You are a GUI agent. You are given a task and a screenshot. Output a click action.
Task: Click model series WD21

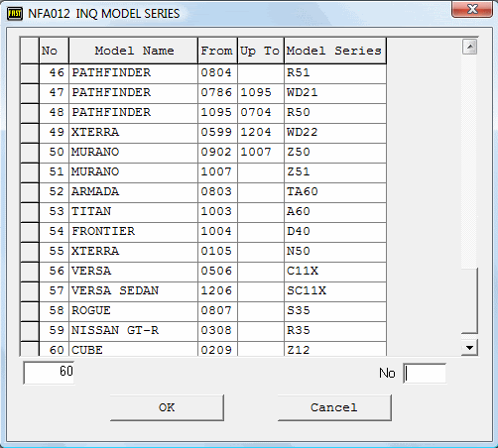tap(303, 92)
